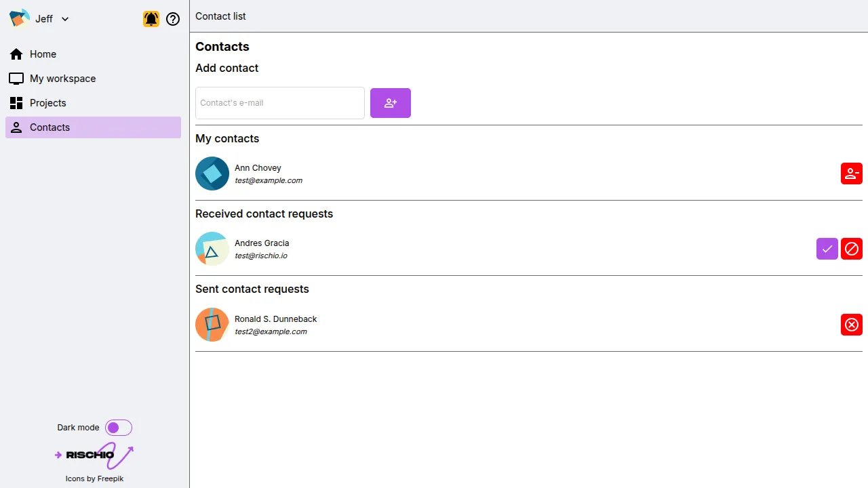Focus the Contact's e-mail input field
This screenshot has width=868, height=488.
[x=279, y=103]
